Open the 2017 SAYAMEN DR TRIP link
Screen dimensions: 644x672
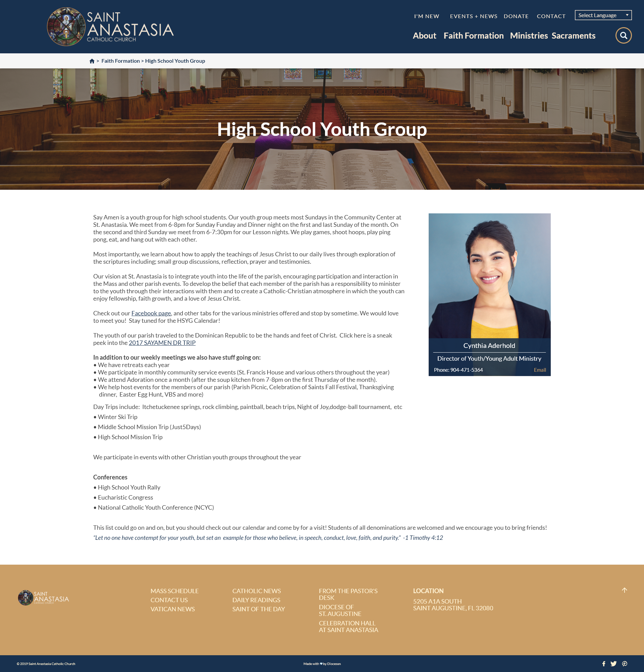pyautogui.click(x=162, y=343)
